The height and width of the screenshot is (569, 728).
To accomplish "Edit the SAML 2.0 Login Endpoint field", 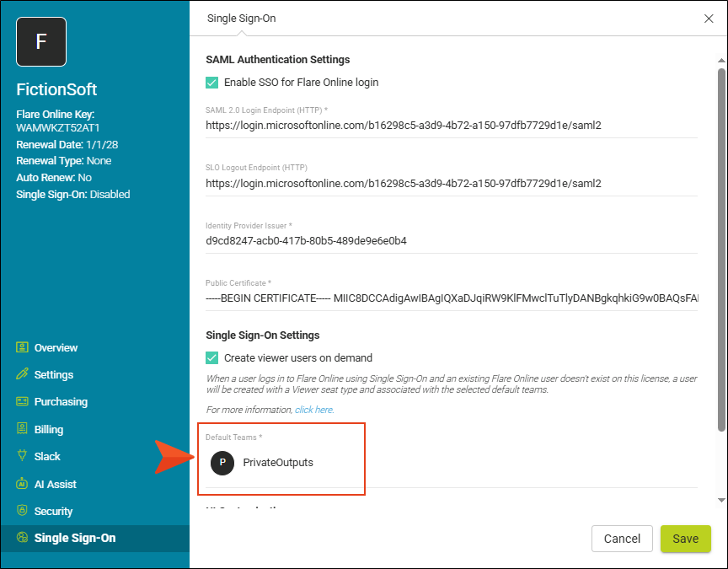I will pos(452,126).
